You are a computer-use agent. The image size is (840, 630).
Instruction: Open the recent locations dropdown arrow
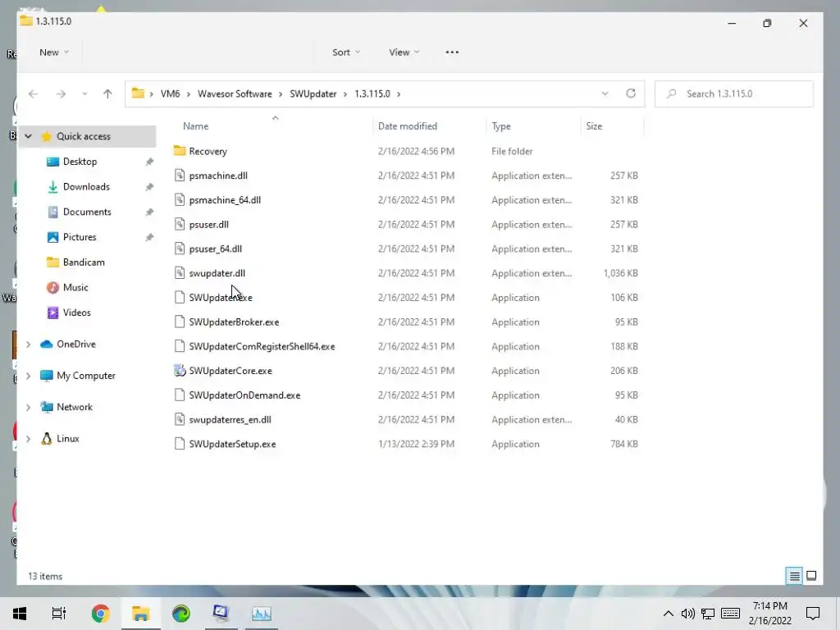click(84, 94)
